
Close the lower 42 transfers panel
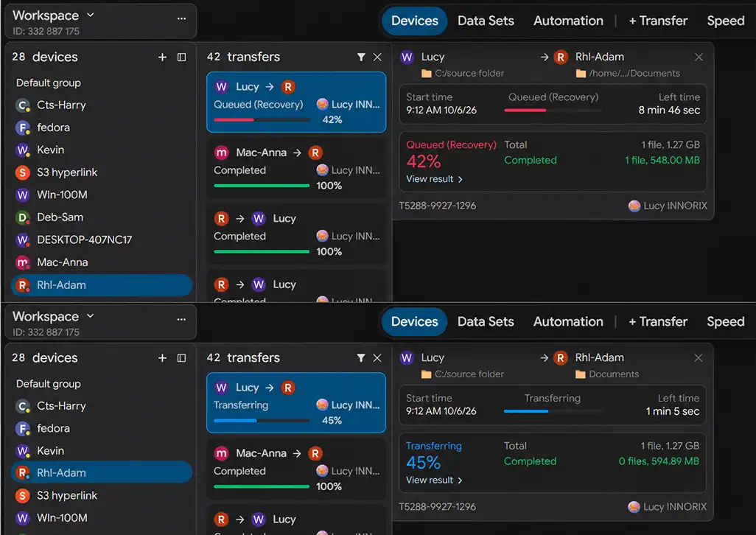click(377, 357)
